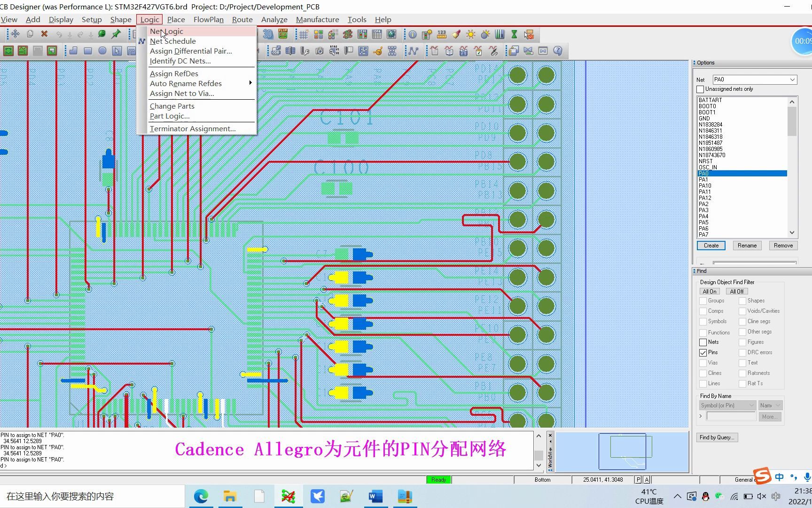Toggle the Nets find filter checkbox
812x508 pixels.
click(x=703, y=342)
